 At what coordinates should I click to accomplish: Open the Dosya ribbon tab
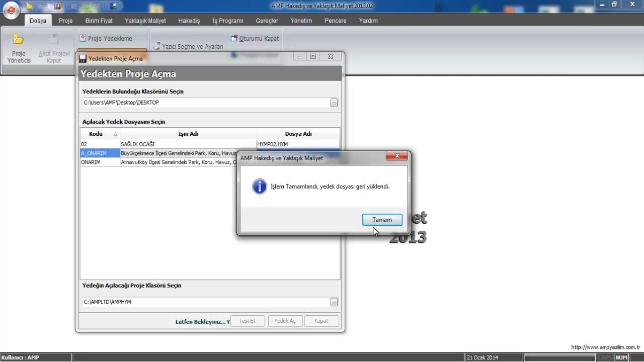click(38, 21)
